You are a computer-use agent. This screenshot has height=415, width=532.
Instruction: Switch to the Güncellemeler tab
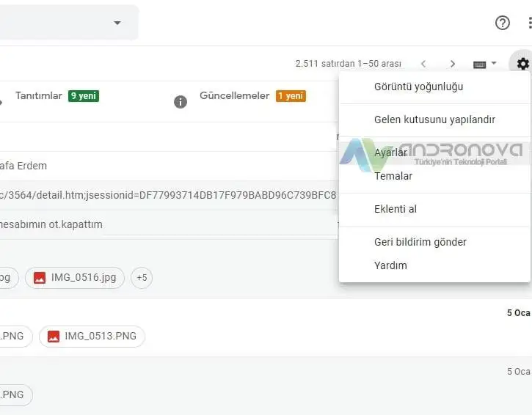point(234,95)
